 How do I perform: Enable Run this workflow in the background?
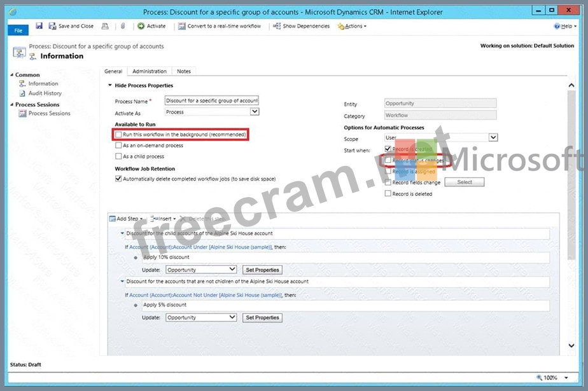118,134
